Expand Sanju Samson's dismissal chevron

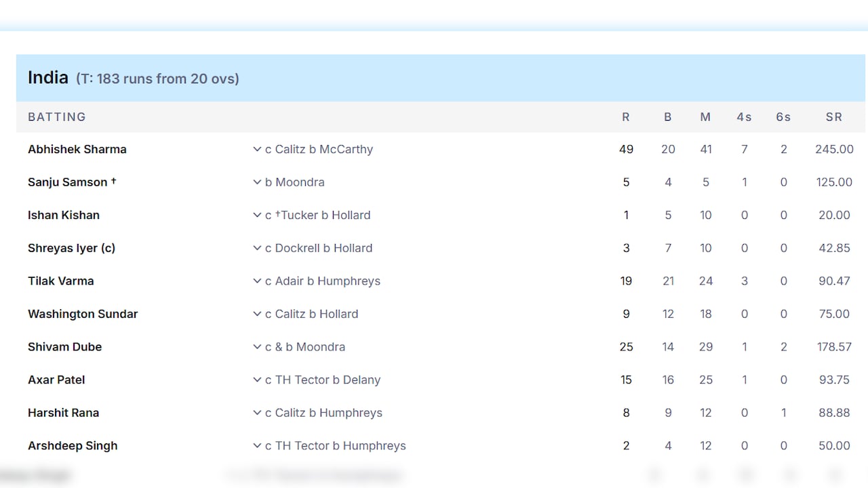pyautogui.click(x=257, y=182)
